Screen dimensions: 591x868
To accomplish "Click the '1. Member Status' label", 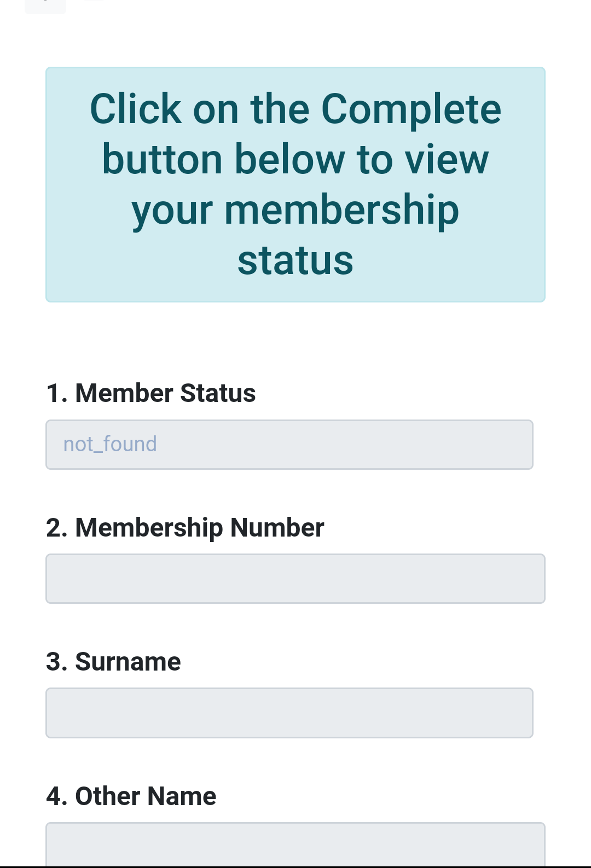I will [x=151, y=393].
